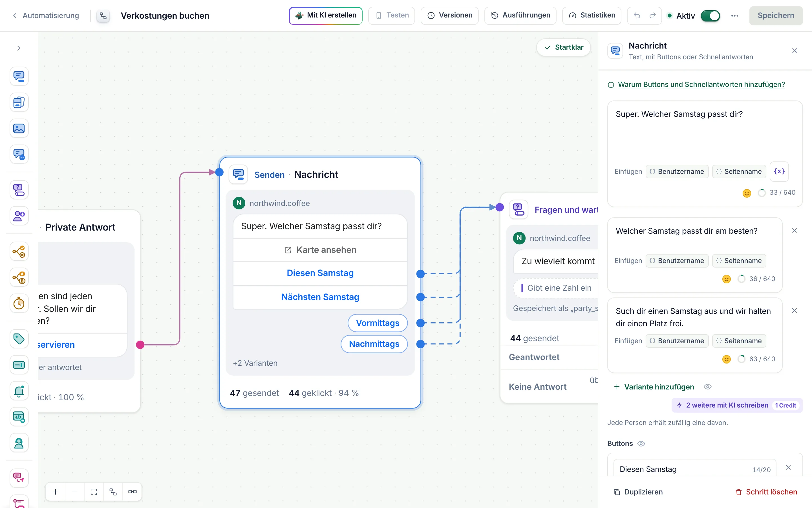Click 2 weitere mit KI schreiben

pos(737,405)
